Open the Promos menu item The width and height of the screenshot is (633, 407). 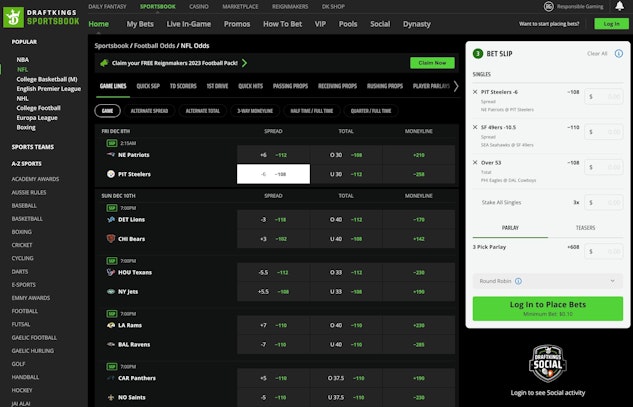click(237, 24)
